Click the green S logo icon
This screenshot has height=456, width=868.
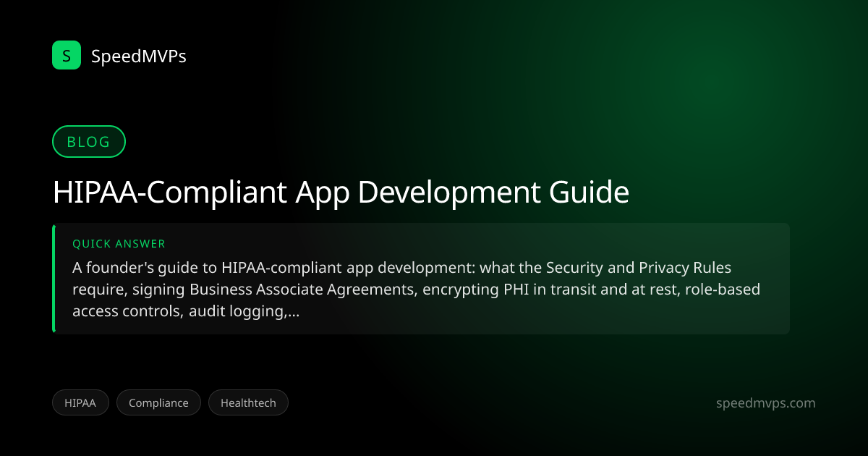click(67, 55)
